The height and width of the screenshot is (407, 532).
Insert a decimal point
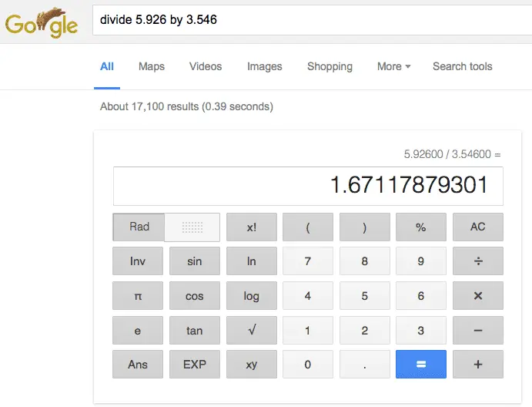pyautogui.click(x=365, y=364)
